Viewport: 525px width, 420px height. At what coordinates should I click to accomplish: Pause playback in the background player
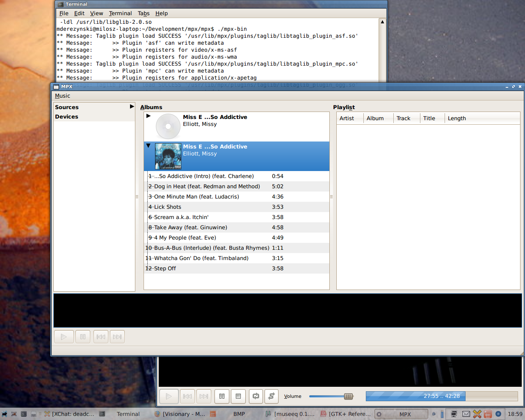point(222,396)
